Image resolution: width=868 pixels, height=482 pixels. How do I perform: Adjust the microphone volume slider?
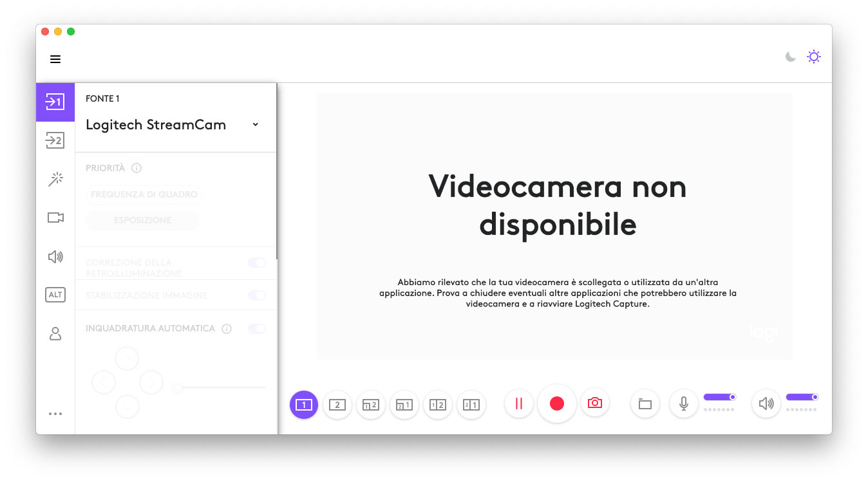pos(720,397)
